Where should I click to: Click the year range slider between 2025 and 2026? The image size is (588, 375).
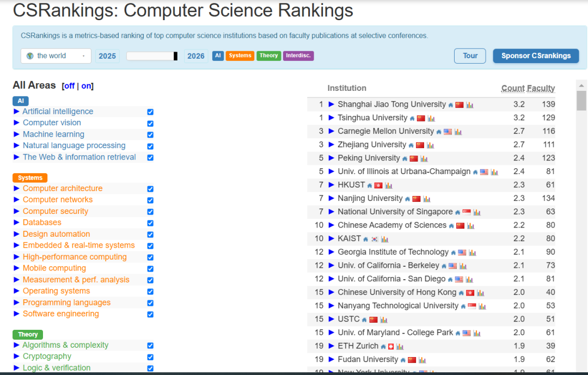tap(152, 56)
